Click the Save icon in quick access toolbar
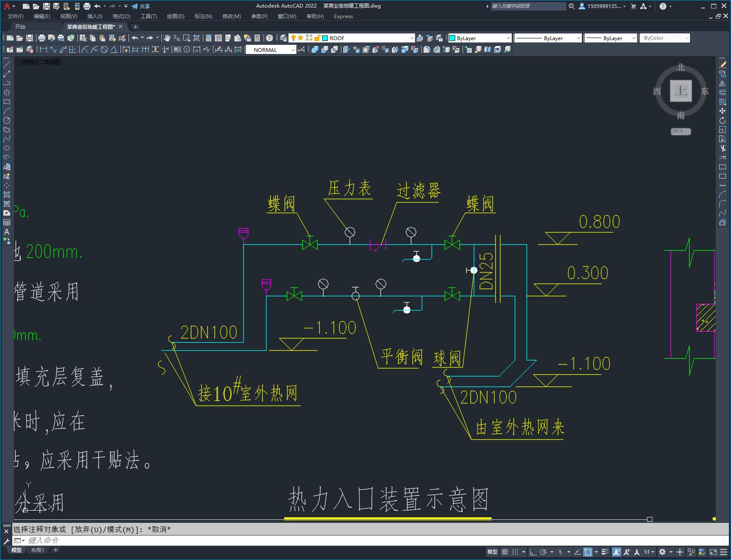Viewport: 731px width, 560px height. click(x=46, y=6)
